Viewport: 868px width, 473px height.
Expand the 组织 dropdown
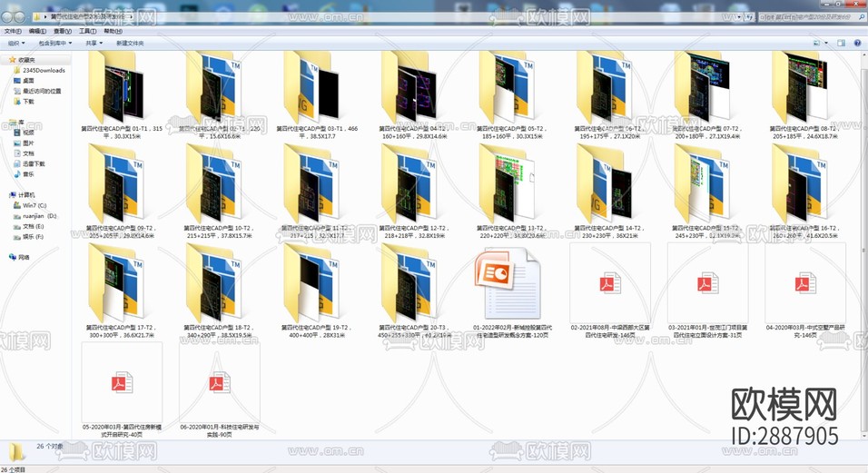(x=16, y=44)
